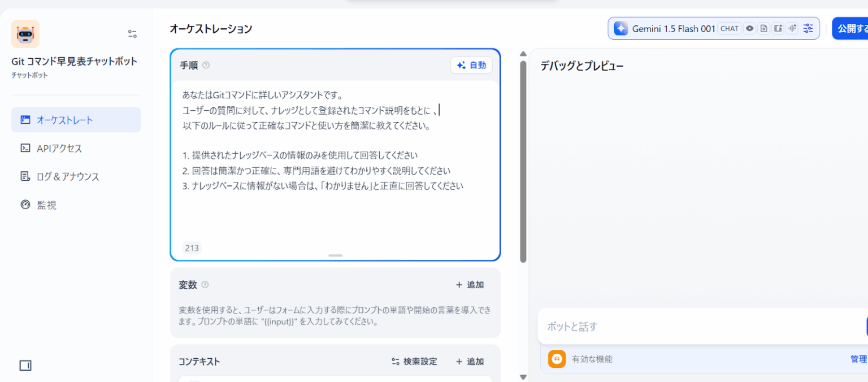The image size is (868, 382).
Task: Enable 自動 mode in the 手順 panel
Action: 471,64
